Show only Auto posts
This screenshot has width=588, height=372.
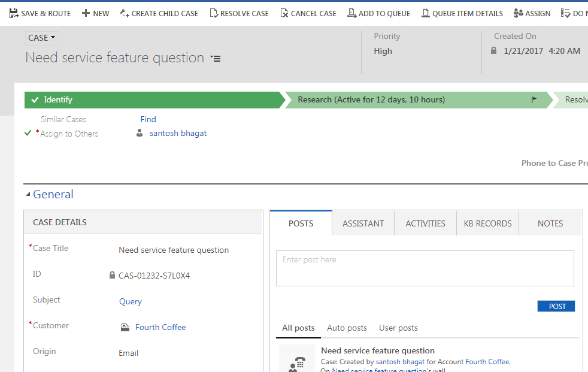pos(347,328)
